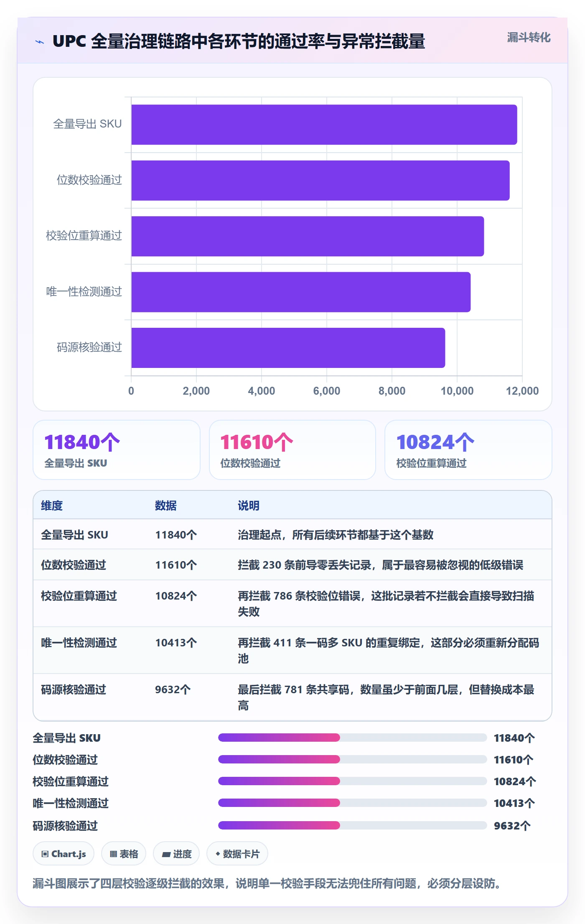This screenshot has height=924, width=585.
Task: Open the 11840个 全量导出 SKU stat card
Action: coord(117,450)
